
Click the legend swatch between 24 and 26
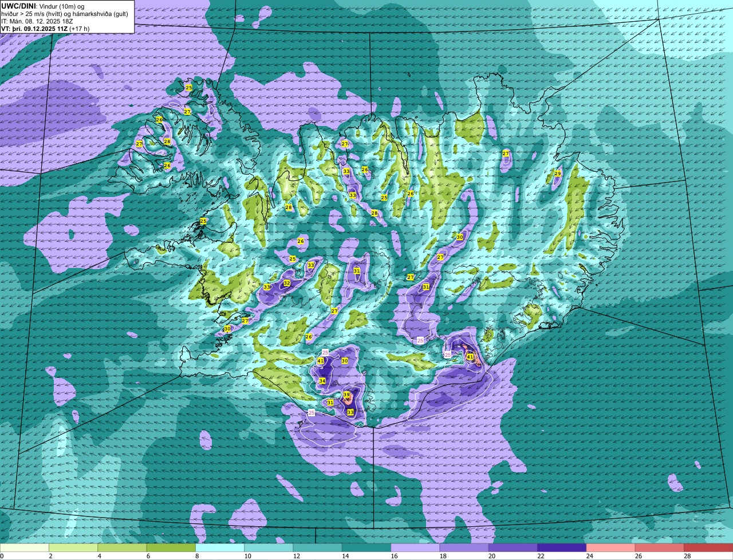tap(610, 548)
